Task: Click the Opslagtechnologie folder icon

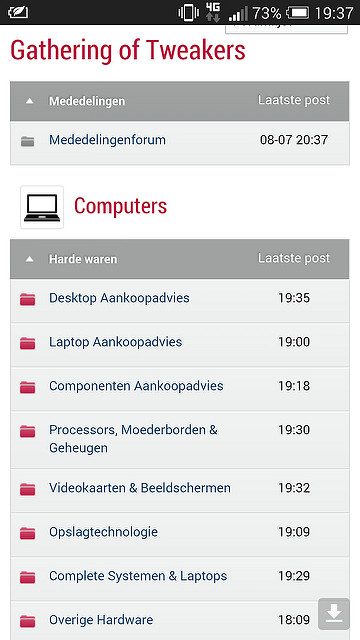Action: point(27,533)
